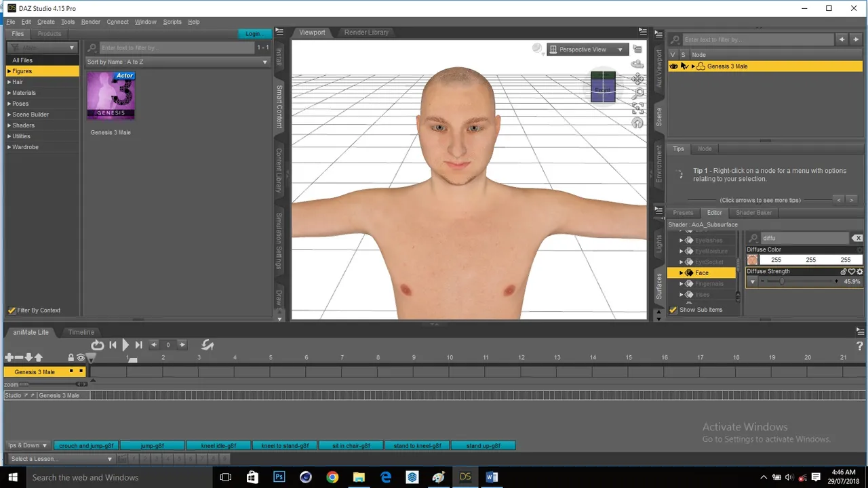Click the aniMate help question mark

tap(859, 346)
